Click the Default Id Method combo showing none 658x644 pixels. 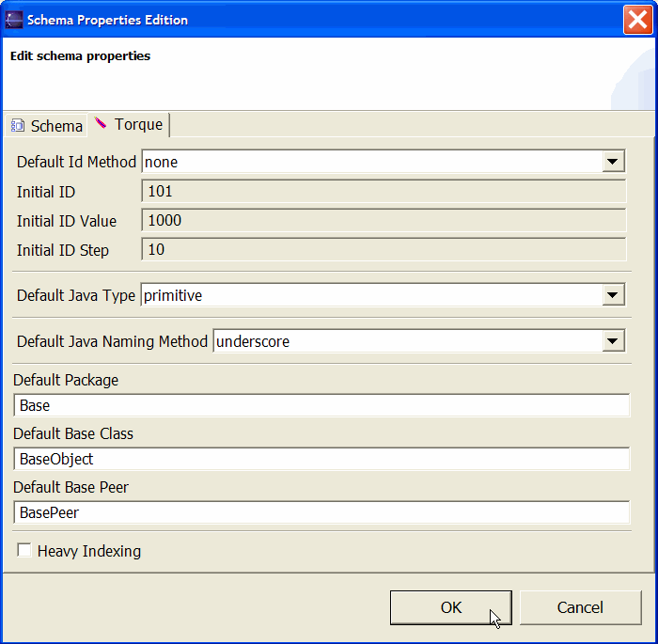pos(384,162)
